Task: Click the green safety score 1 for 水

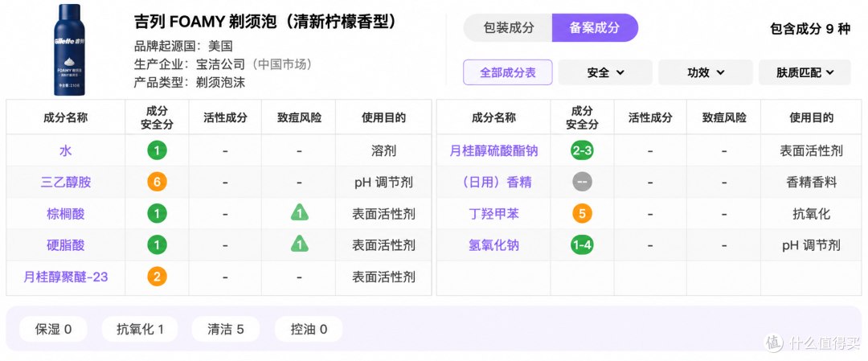Action: pos(157,150)
